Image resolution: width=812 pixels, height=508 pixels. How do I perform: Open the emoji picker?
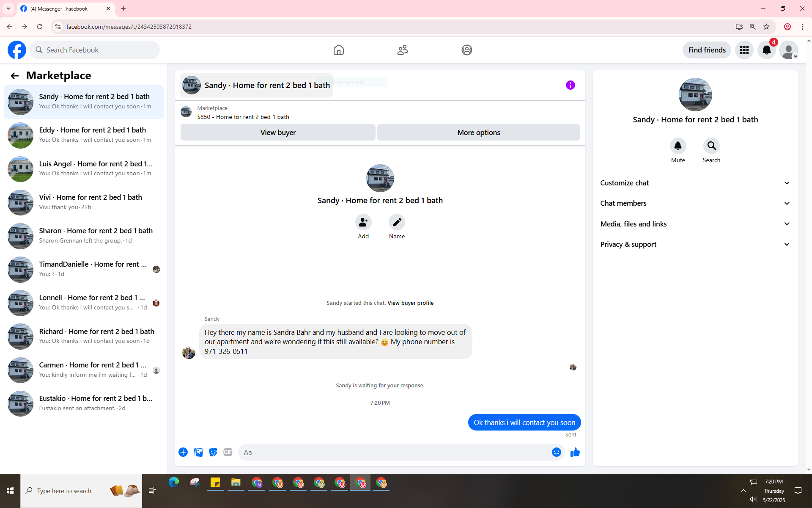coord(557,452)
